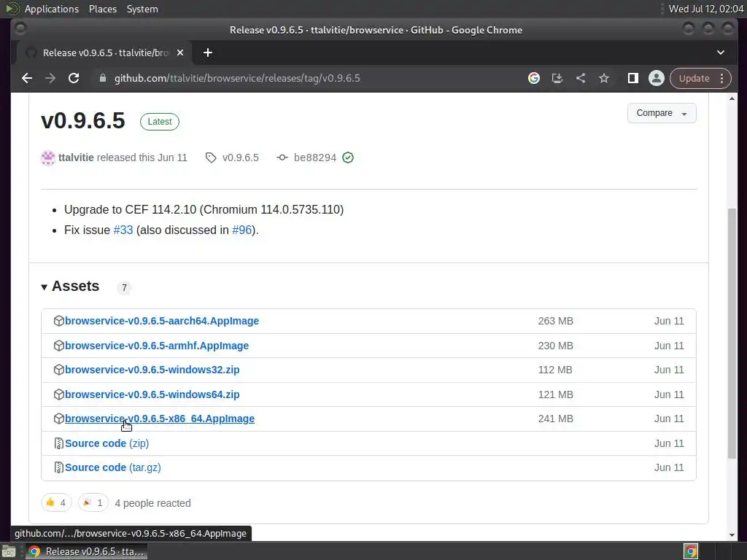The width and height of the screenshot is (747, 560).
Task: Reload the GitHub release page
Action: coord(74,78)
